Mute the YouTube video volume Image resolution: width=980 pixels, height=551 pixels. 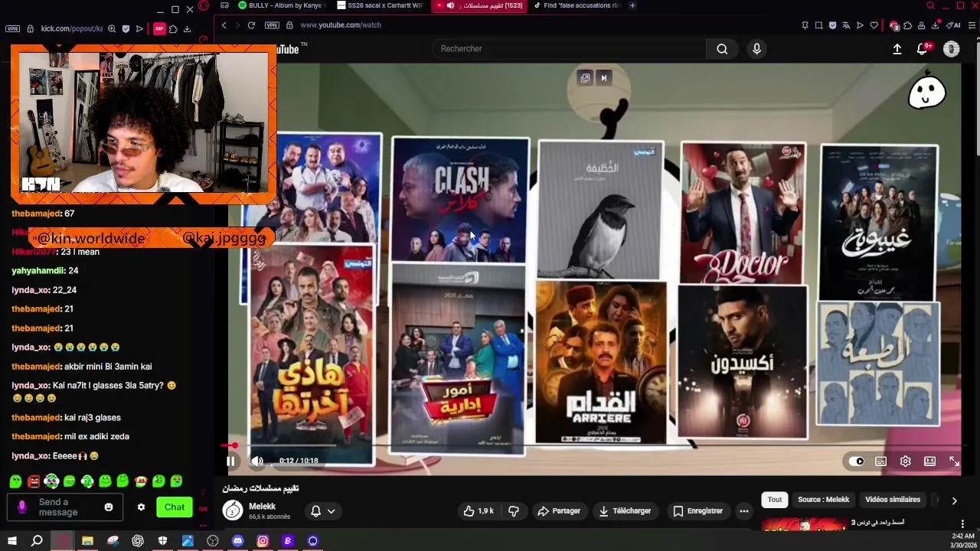257,461
